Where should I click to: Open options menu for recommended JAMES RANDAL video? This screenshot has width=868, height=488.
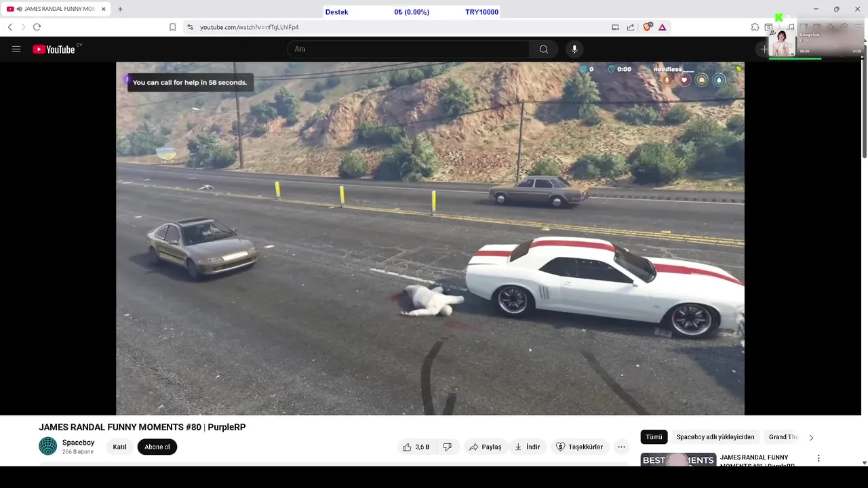(818, 458)
